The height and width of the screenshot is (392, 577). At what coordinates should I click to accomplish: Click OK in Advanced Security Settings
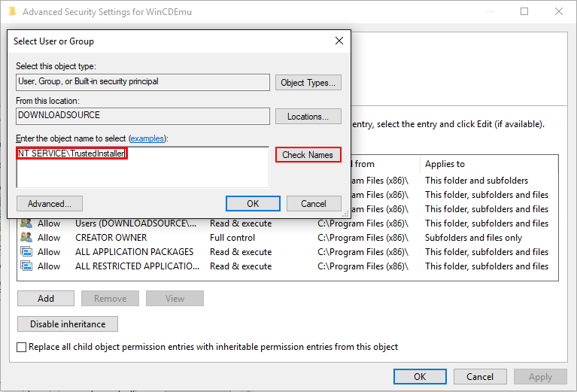[420, 376]
